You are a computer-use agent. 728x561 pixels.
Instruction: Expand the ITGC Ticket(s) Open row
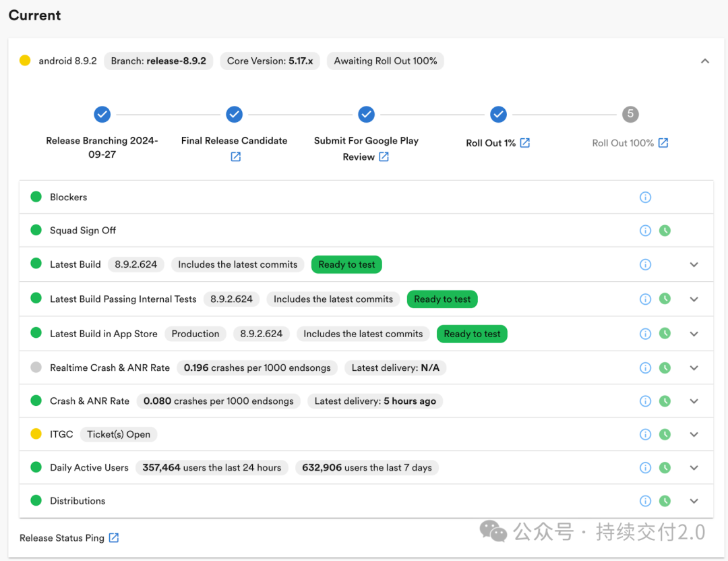694,435
